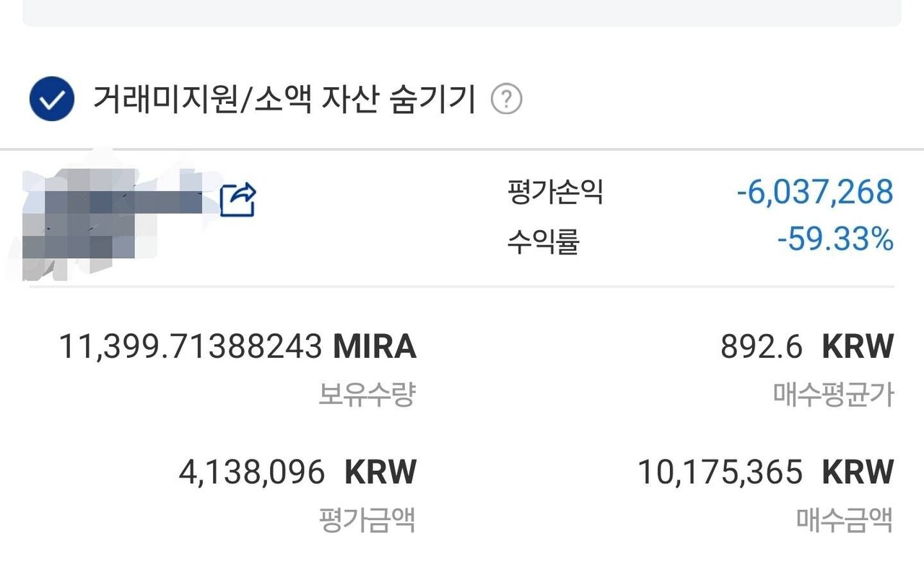The height and width of the screenshot is (572, 924).
Task: Expand the hidden asset details section
Action: click(x=285, y=100)
